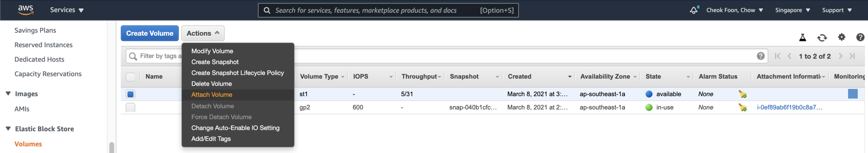Toggle the select-all header checkbox

pos(131,77)
